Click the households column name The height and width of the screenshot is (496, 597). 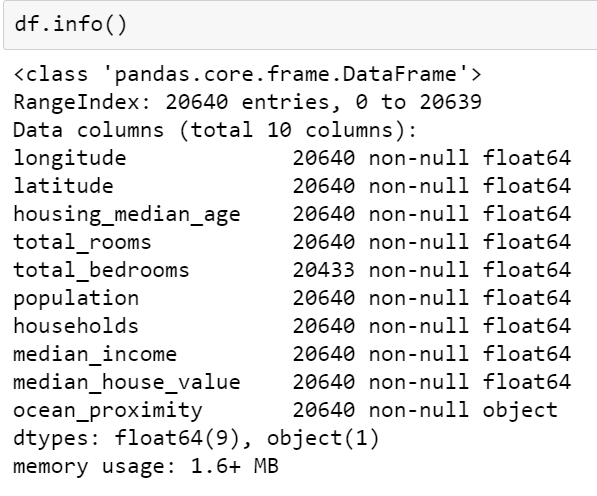76,326
